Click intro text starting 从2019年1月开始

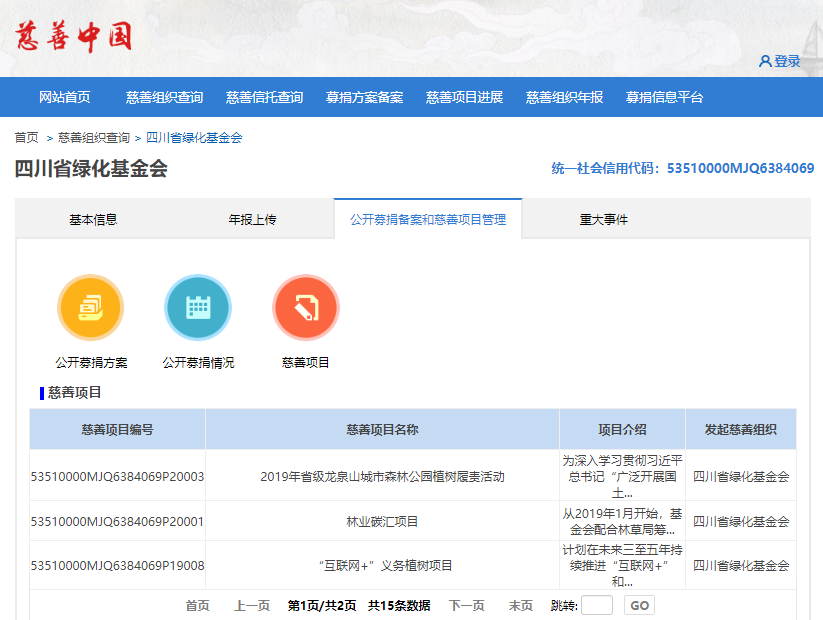(622, 521)
